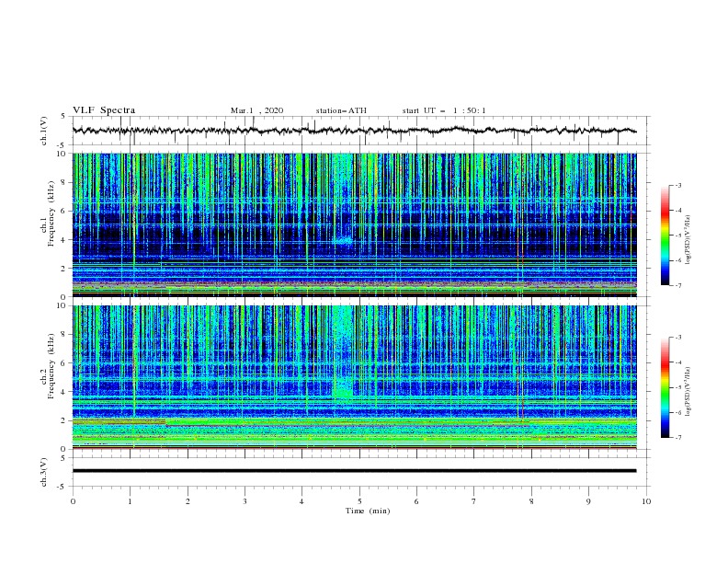
Task: Click the 'station=ATH' label
Action: [341, 110]
